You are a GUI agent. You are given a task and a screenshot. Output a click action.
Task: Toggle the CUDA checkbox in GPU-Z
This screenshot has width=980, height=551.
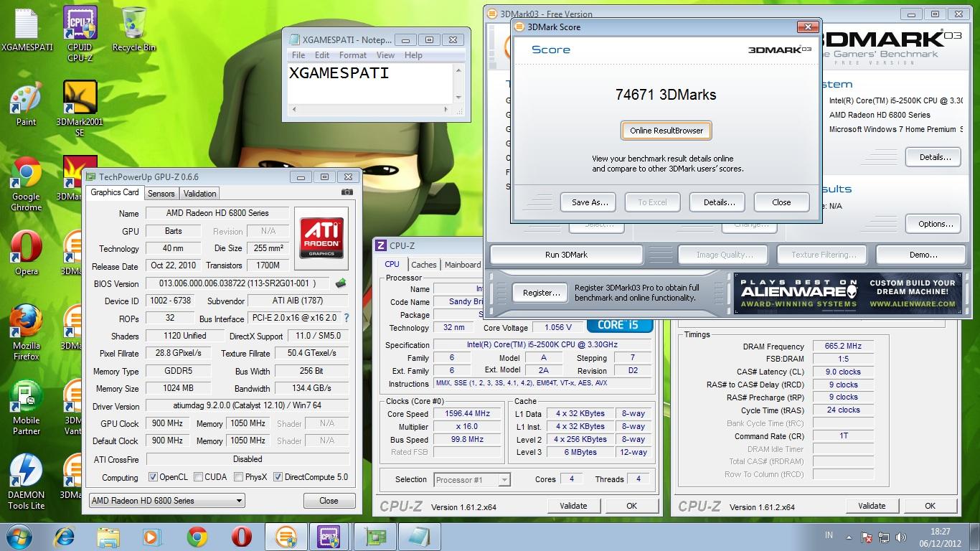pos(197,477)
